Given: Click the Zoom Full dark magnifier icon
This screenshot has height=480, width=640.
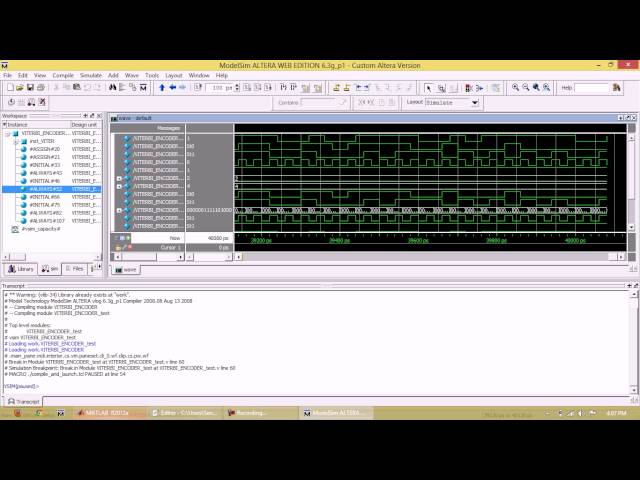Looking at the screenshot, I should click(x=536, y=87).
